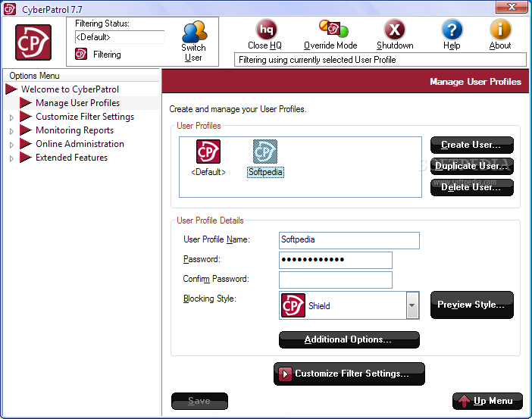Click the large CyberPatrol logo

pos(33,42)
